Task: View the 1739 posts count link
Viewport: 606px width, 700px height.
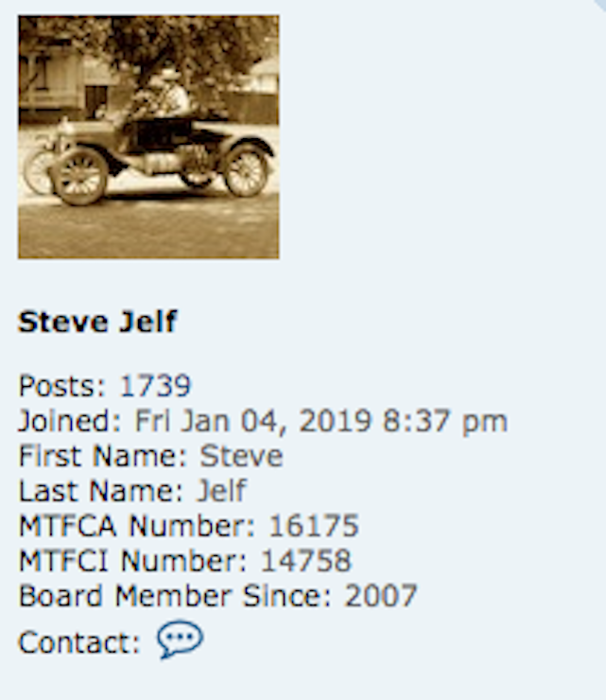Action: tap(155, 386)
